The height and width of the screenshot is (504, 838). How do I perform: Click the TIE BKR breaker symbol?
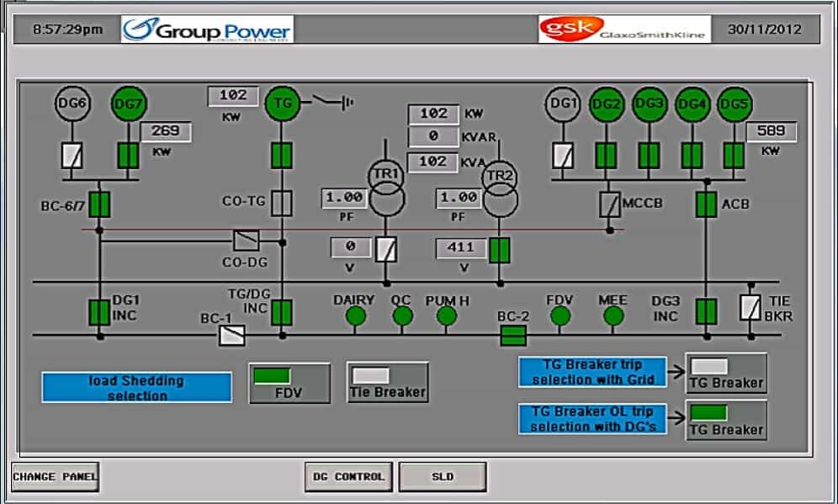750,307
